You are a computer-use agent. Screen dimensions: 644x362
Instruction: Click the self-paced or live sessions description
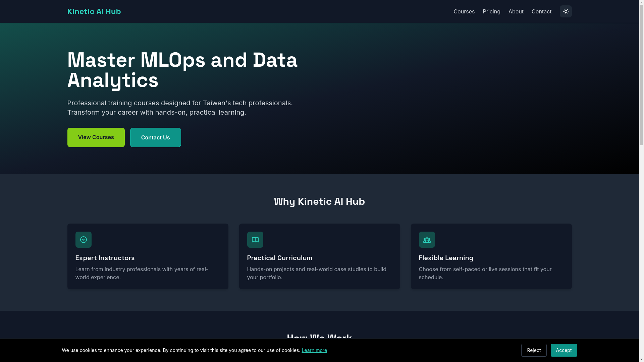pos(485,273)
